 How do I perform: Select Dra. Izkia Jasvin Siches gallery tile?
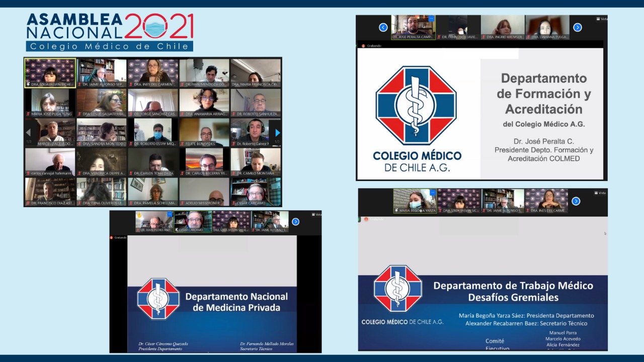click(x=50, y=73)
